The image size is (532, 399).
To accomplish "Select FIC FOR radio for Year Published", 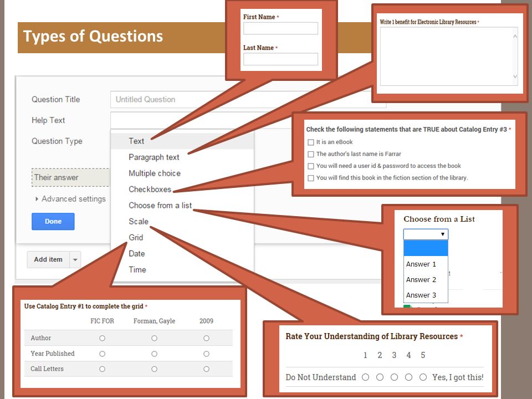I will pos(102,354).
